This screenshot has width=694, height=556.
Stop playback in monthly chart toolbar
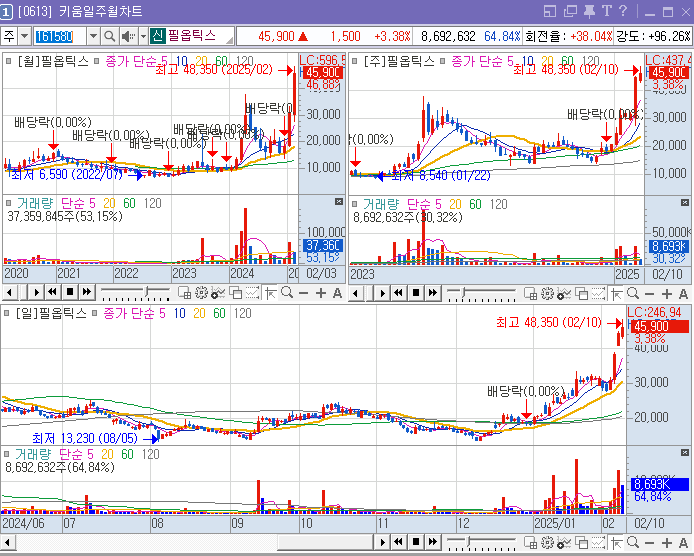(x=69, y=293)
